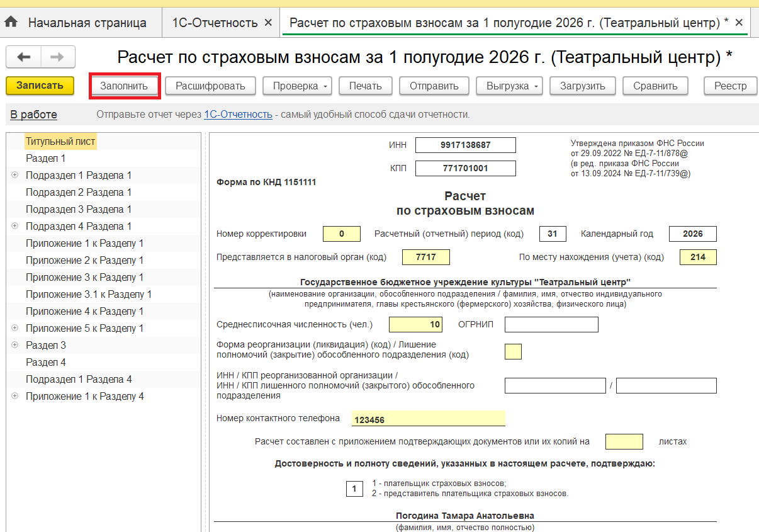Click the Реестр button
The width and height of the screenshot is (759, 532).
point(731,86)
